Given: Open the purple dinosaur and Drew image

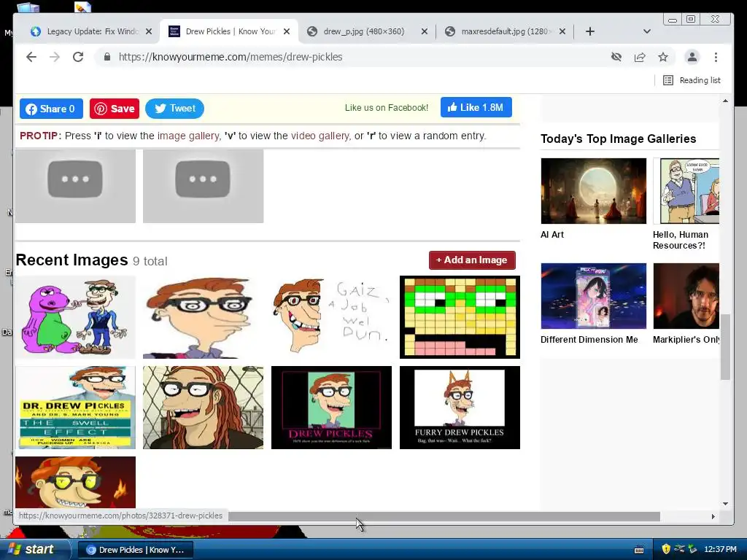Looking at the screenshot, I should 75,317.
